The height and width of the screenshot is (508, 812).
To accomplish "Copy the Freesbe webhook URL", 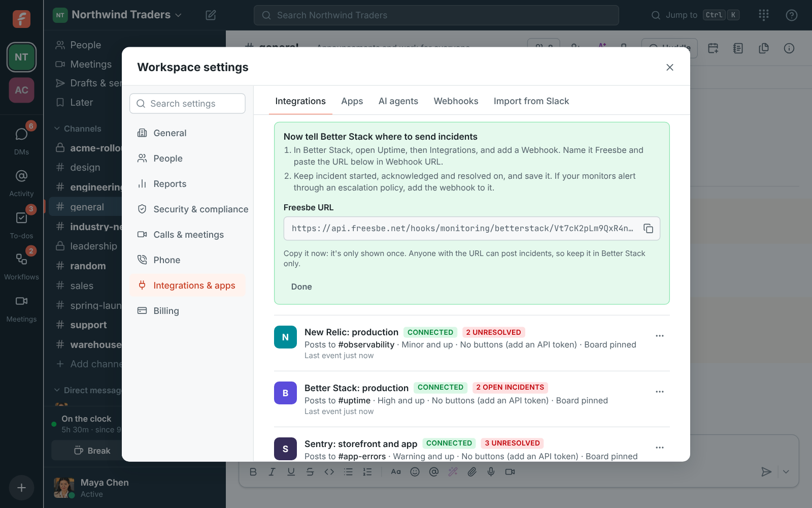I will pyautogui.click(x=648, y=229).
